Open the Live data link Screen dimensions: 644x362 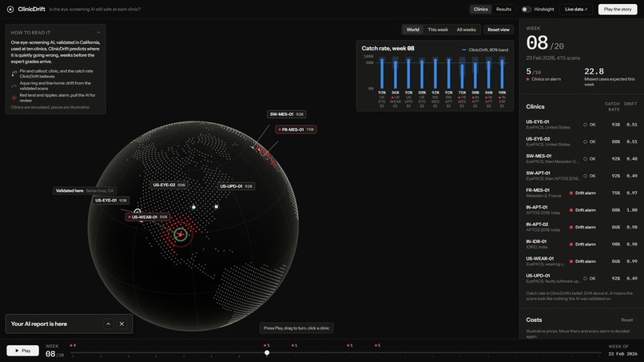coord(576,9)
